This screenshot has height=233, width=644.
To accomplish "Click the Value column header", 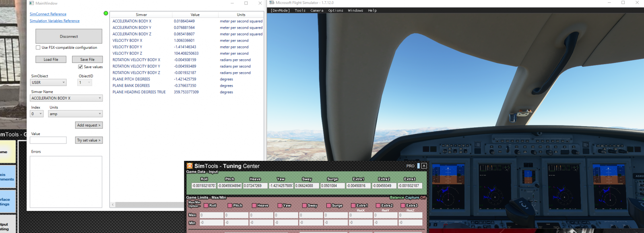I will pos(195,15).
